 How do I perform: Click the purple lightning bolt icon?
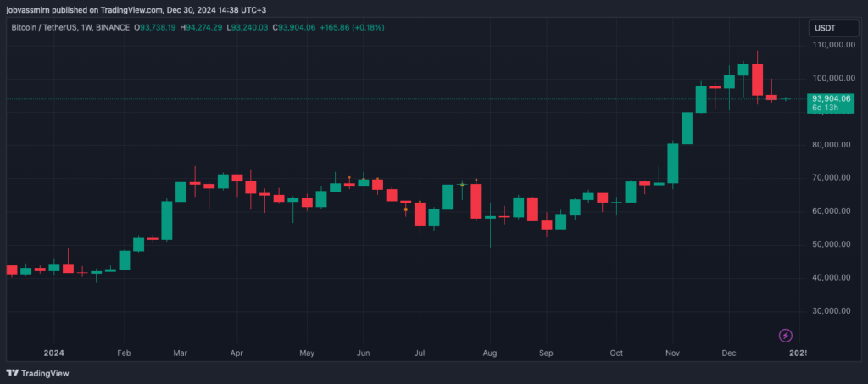tap(785, 336)
